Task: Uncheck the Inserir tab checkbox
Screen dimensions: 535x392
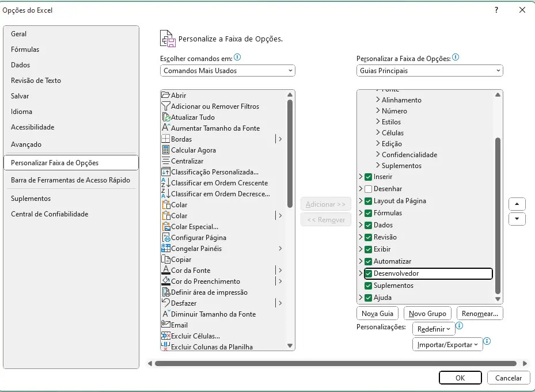Action: [x=368, y=177]
